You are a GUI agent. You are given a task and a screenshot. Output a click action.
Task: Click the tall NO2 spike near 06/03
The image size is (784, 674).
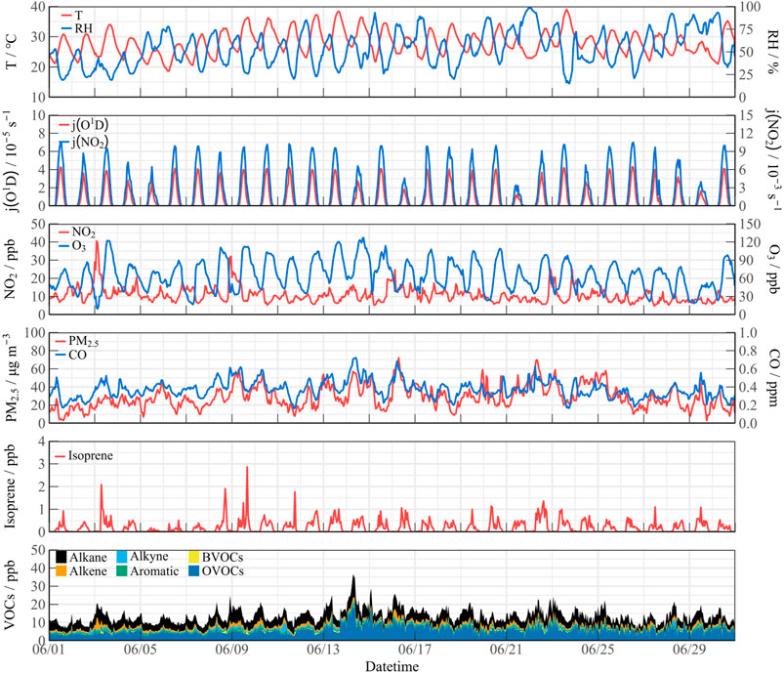pyautogui.click(x=97, y=242)
